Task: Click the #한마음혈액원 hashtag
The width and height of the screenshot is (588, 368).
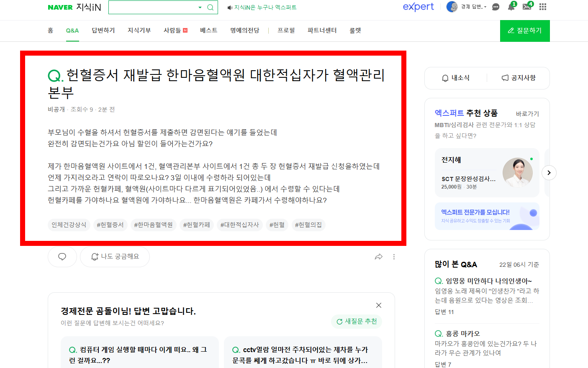Action: pyautogui.click(x=154, y=225)
